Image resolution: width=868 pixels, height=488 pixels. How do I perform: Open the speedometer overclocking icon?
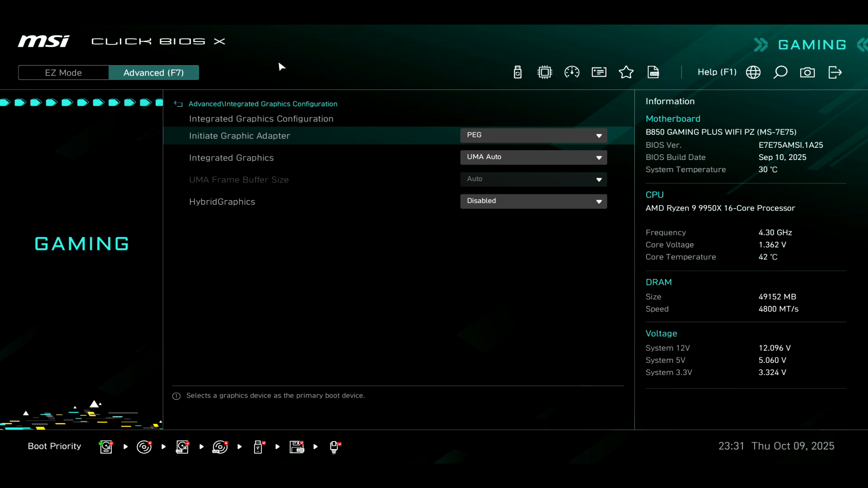point(572,72)
